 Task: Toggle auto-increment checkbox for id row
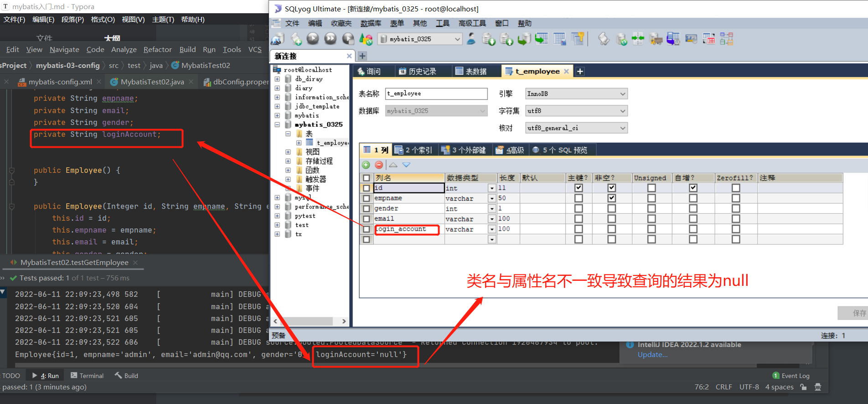(693, 188)
